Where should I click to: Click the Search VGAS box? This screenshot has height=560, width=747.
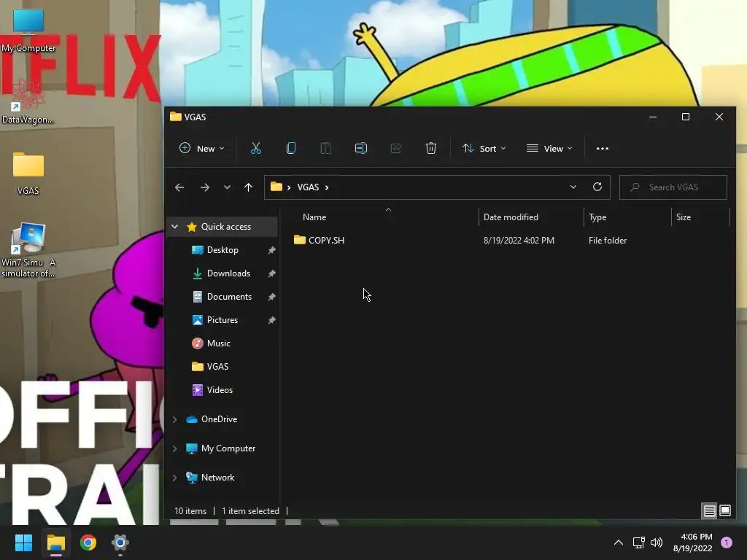[x=673, y=187]
